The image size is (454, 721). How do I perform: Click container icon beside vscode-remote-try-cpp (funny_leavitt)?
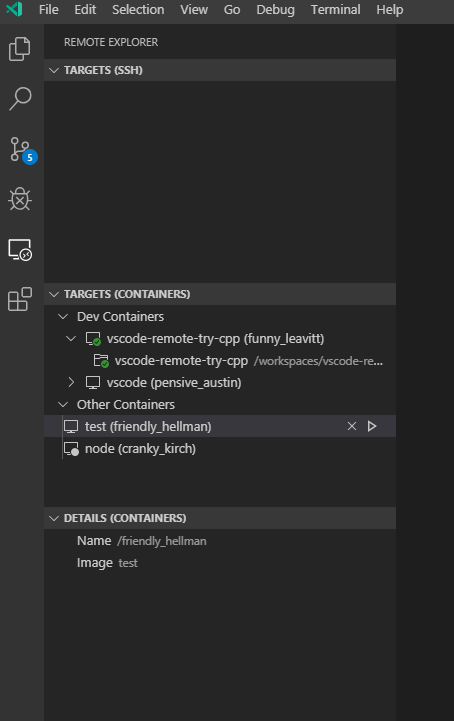tap(93, 339)
